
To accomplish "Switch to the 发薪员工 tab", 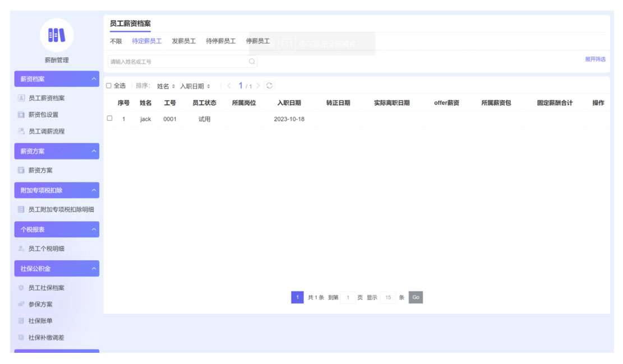I will pos(183,41).
